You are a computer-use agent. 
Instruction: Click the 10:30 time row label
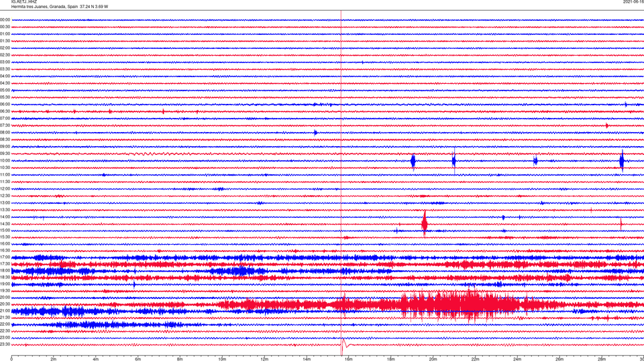(5, 168)
